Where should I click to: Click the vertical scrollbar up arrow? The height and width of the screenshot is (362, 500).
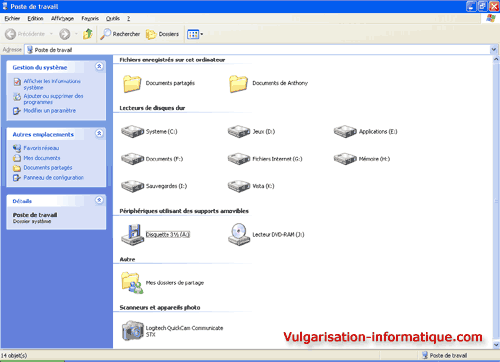tap(496, 59)
